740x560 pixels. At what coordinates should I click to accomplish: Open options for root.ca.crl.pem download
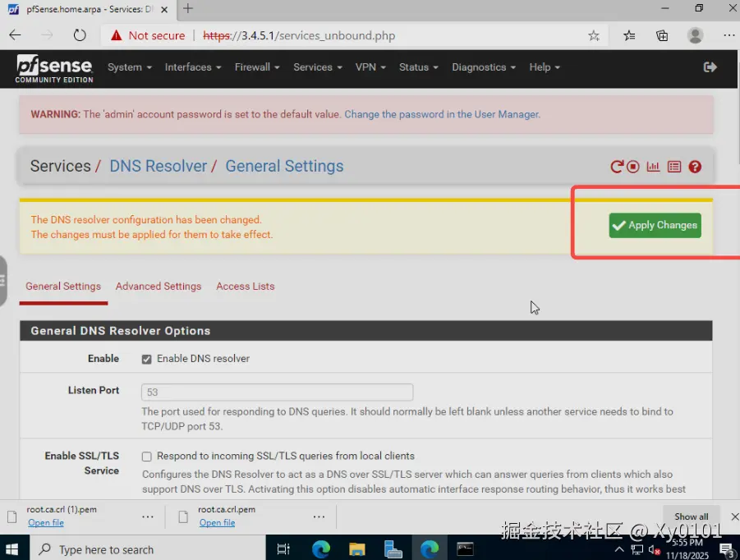coord(319,516)
